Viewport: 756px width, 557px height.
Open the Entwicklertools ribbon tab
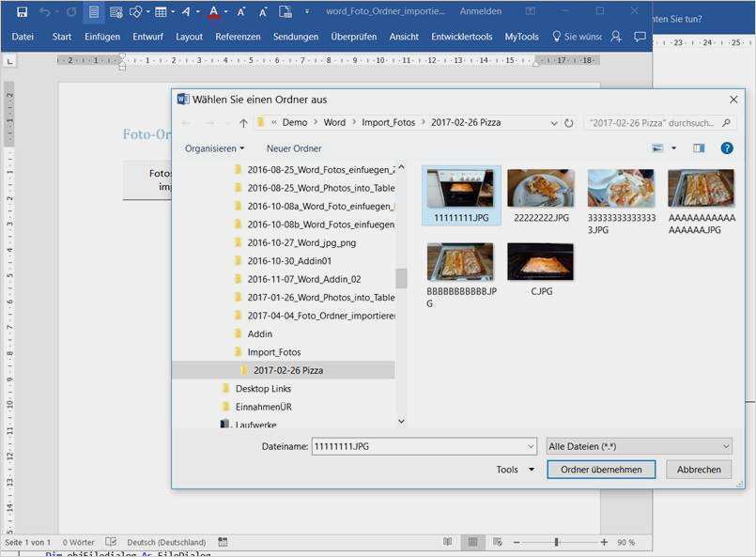pos(461,37)
